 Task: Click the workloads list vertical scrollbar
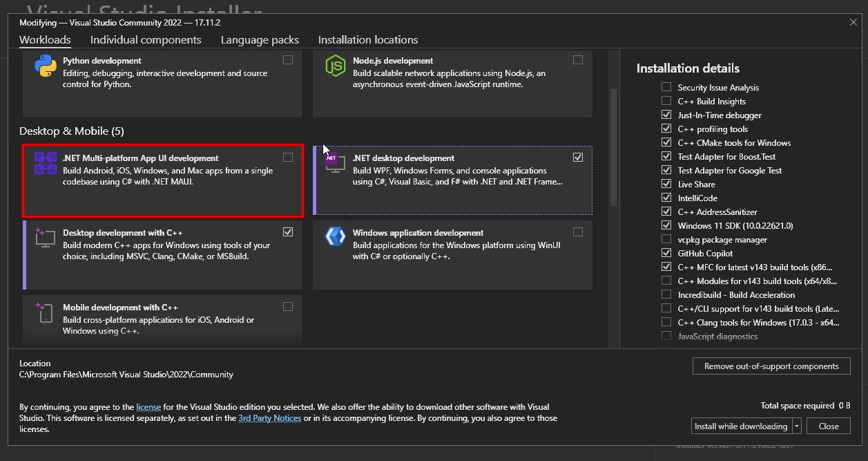point(613,148)
